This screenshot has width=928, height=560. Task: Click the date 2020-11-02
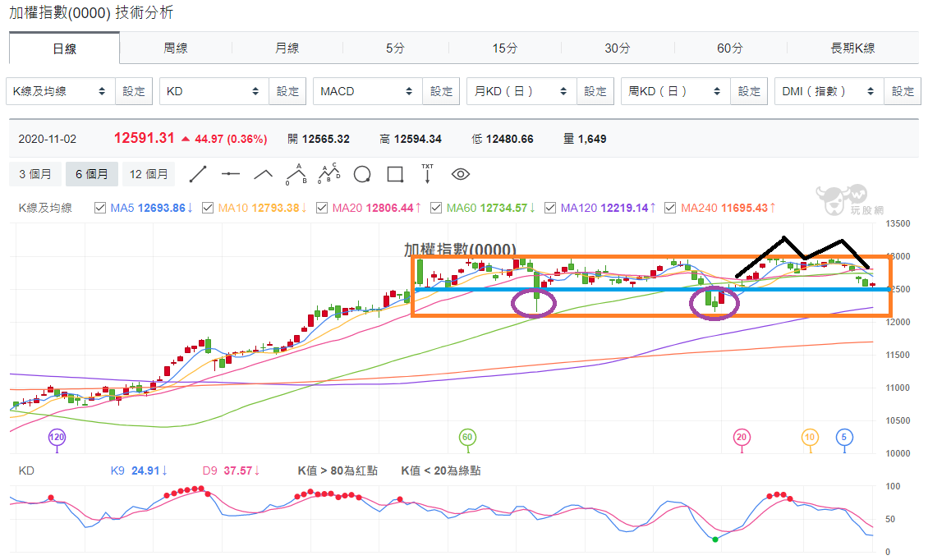48,139
